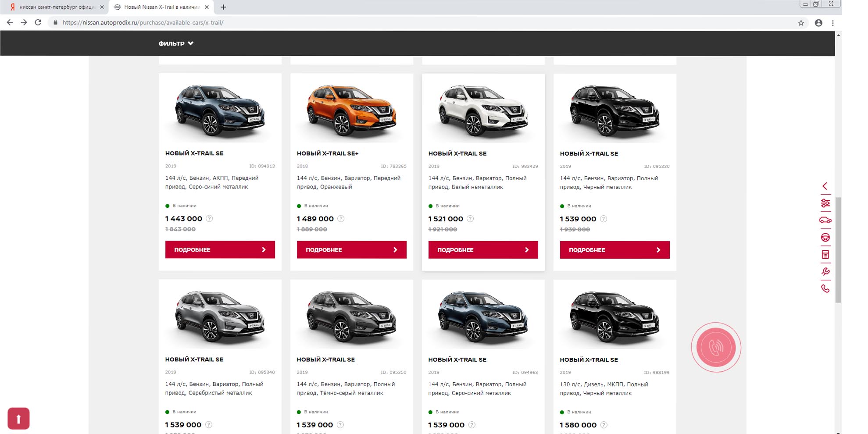
Task: Open a new browser tab
Action: click(x=223, y=7)
